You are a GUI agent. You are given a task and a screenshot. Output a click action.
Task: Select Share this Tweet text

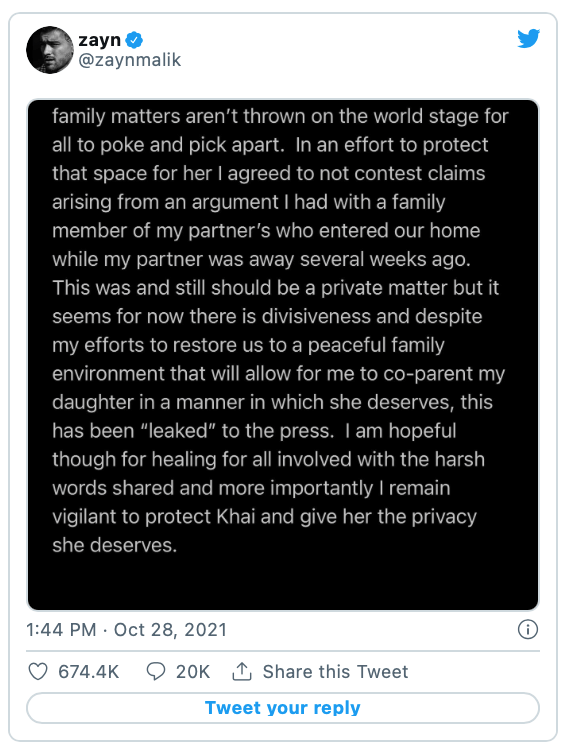335,672
